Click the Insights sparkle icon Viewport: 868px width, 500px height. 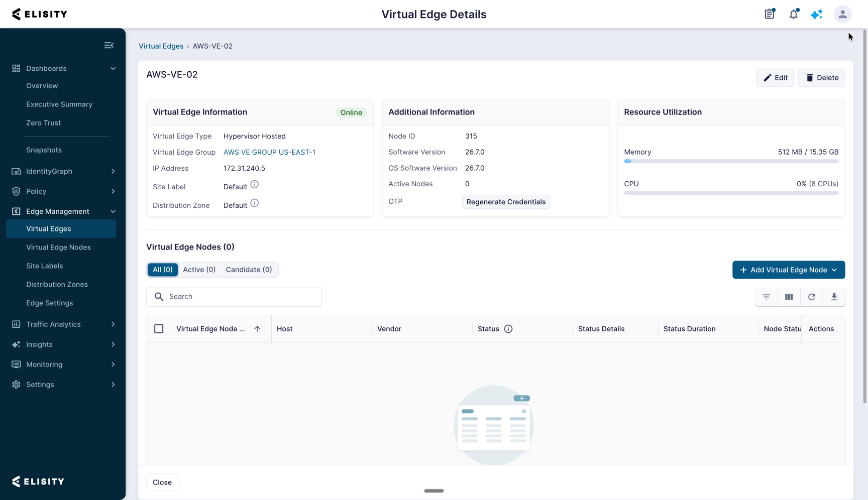tap(16, 344)
